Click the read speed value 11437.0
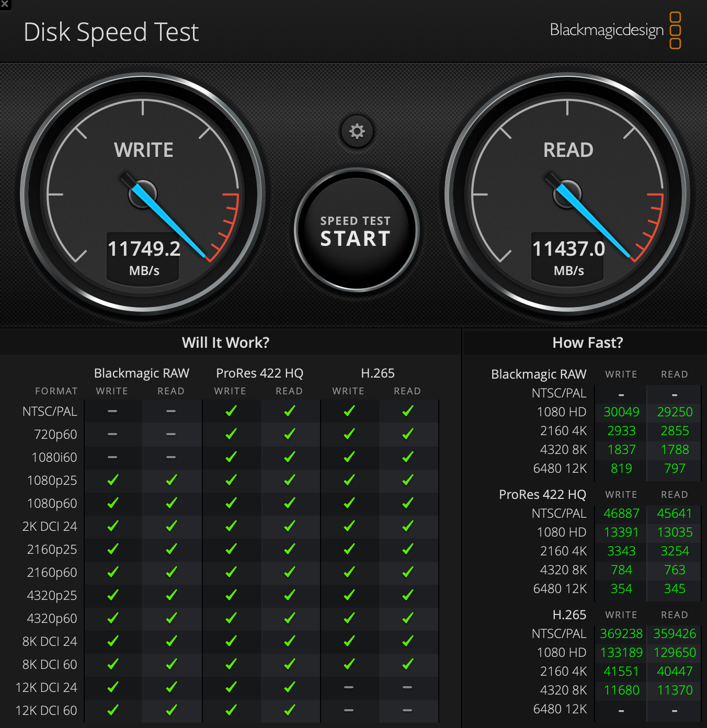The width and height of the screenshot is (707, 728). (x=569, y=249)
